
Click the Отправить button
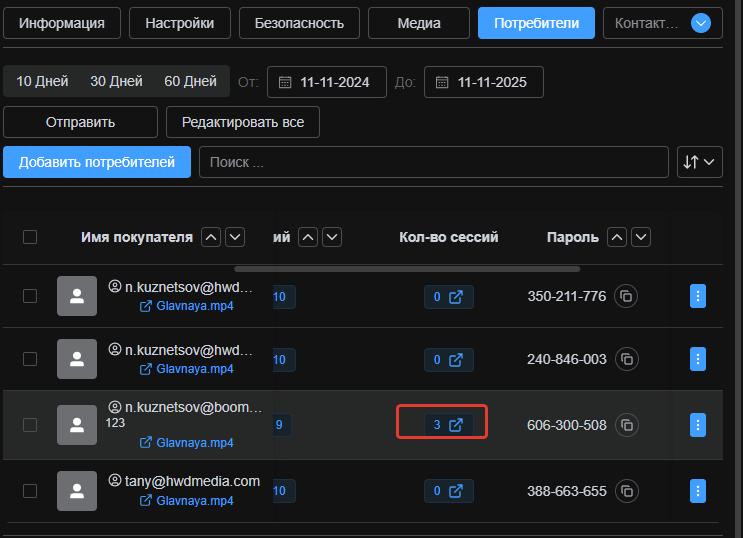81,122
